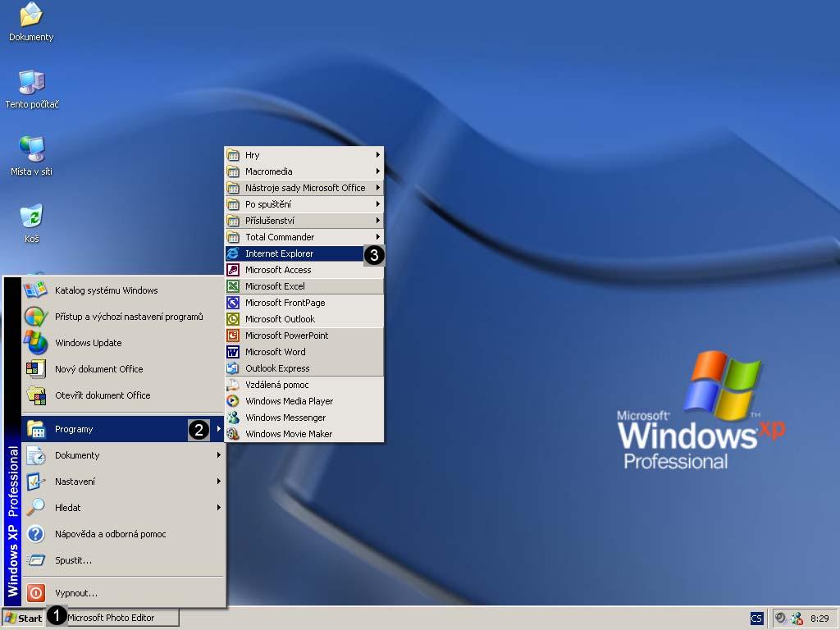Image resolution: width=840 pixels, height=630 pixels.
Task: Expand the Příslušenství submenu arrow
Action: pos(377,220)
